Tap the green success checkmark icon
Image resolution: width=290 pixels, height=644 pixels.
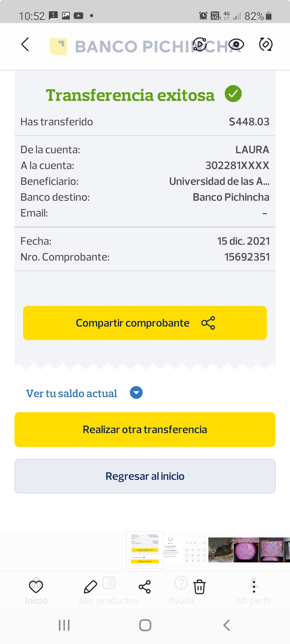(233, 94)
